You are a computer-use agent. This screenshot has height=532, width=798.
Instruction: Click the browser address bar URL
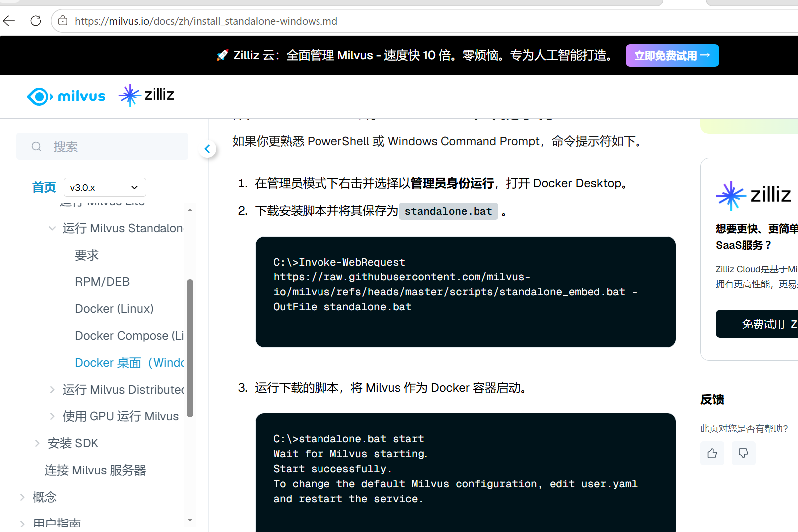206,21
